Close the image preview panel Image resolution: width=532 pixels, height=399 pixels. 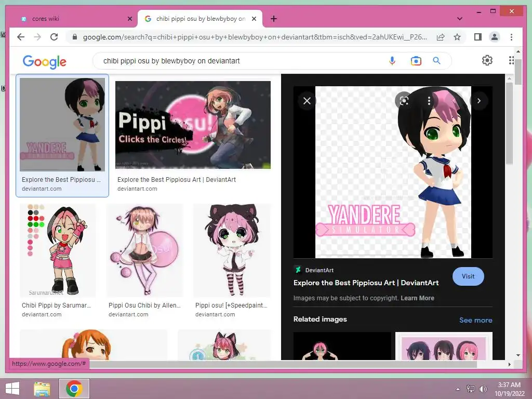tap(307, 101)
